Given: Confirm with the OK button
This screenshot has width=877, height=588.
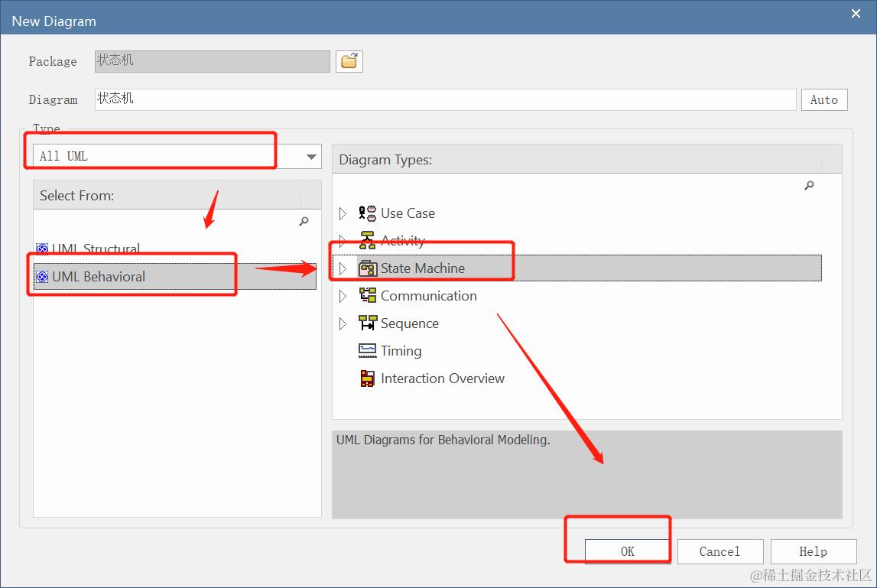Looking at the screenshot, I should coord(628,551).
